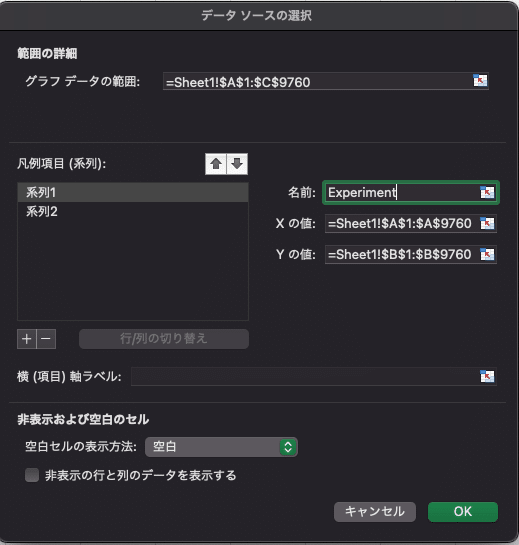Enable 非表示の行と列のデータを表示する checkbox

[x=32, y=475]
